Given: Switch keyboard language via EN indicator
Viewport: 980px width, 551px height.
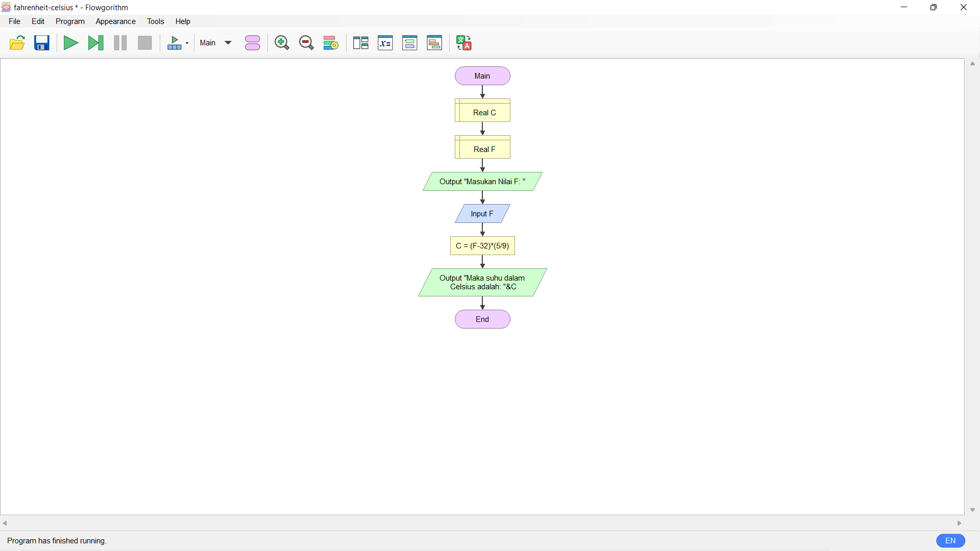Looking at the screenshot, I should pos(950,540).
